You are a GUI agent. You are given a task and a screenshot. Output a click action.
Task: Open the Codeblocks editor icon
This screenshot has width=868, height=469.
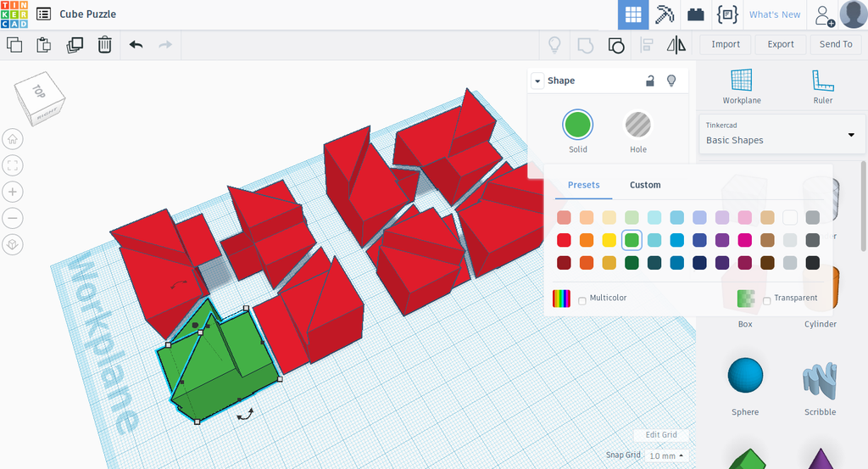(x=727, y=14)
